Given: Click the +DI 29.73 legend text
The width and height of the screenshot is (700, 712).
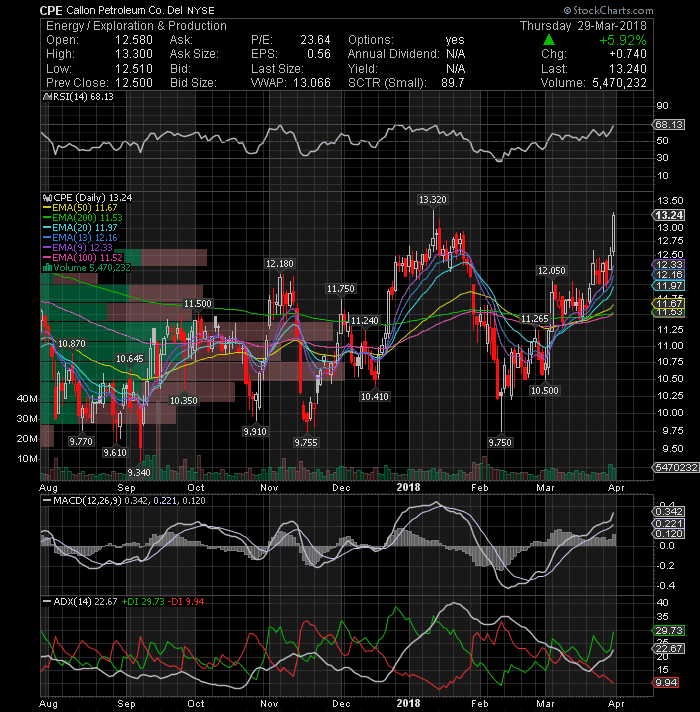Looking at the screenshot, I should pos(143,602).
